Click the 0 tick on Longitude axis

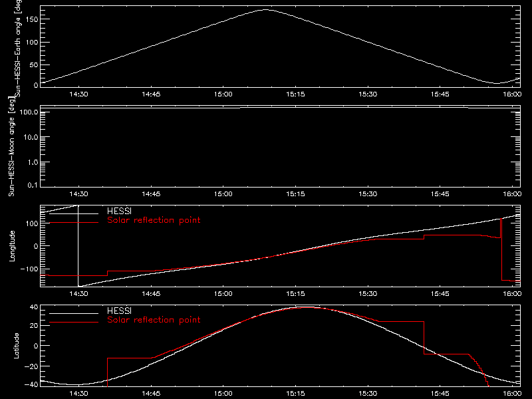point(36,246)
